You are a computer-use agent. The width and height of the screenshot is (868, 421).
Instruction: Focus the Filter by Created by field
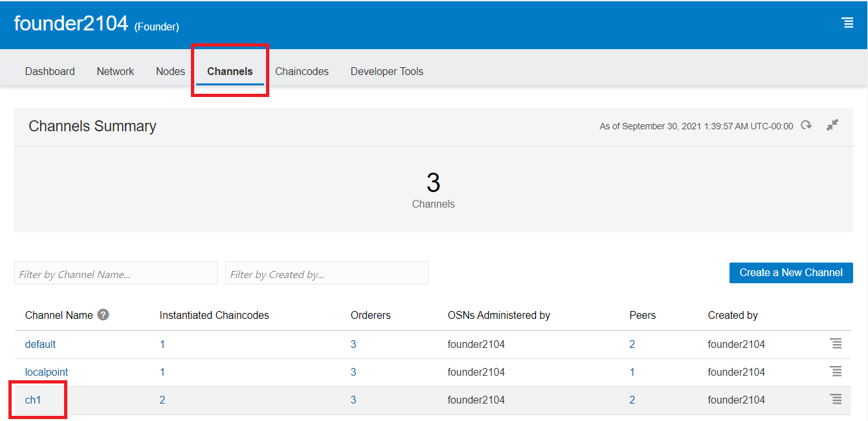pyautogui.click(x=327, y=274)
